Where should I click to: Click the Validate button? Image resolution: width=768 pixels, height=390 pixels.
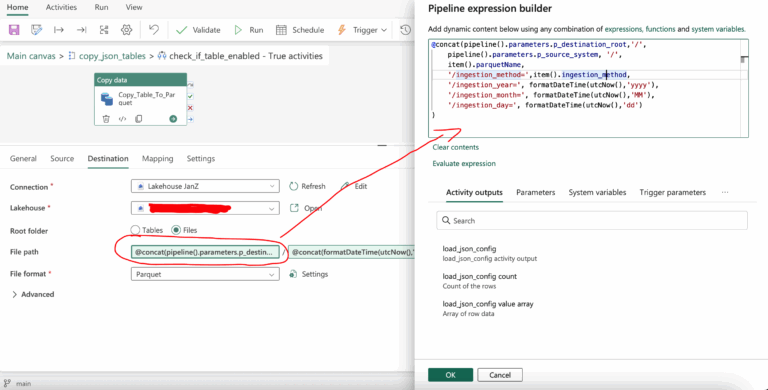click(198, 30)
